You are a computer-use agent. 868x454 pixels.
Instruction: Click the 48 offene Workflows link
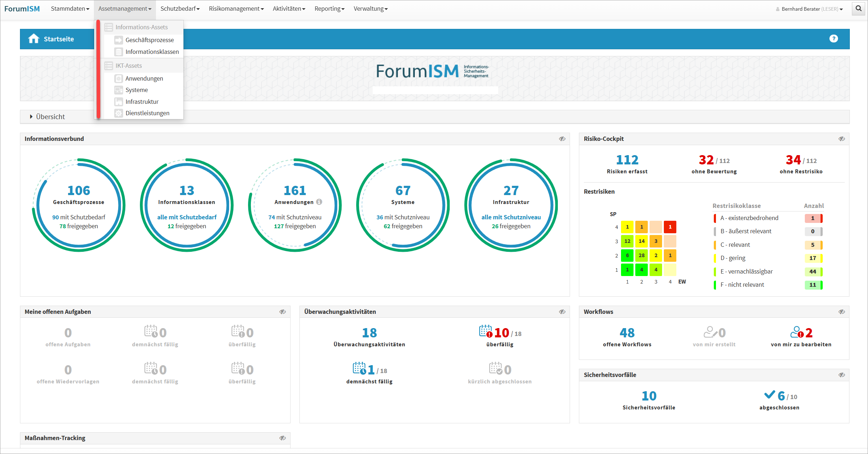[627, 333]
